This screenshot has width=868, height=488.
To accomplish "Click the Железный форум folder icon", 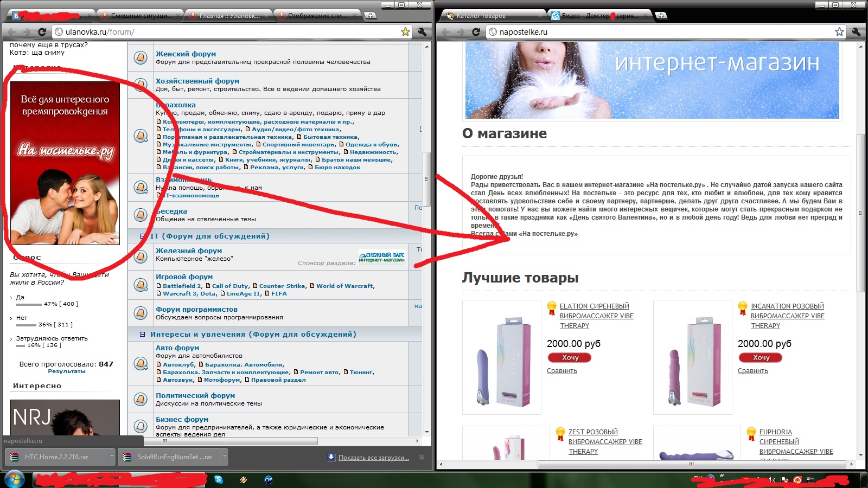I will 141,256.
